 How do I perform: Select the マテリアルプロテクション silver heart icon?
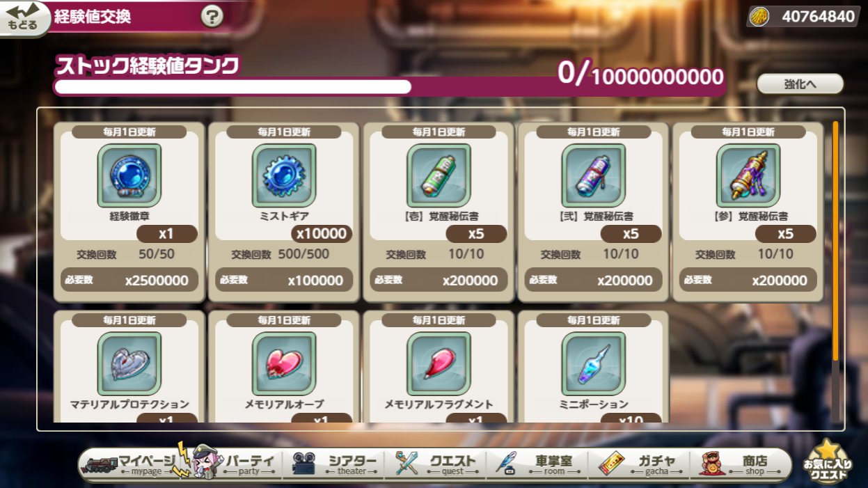[129, 363]
